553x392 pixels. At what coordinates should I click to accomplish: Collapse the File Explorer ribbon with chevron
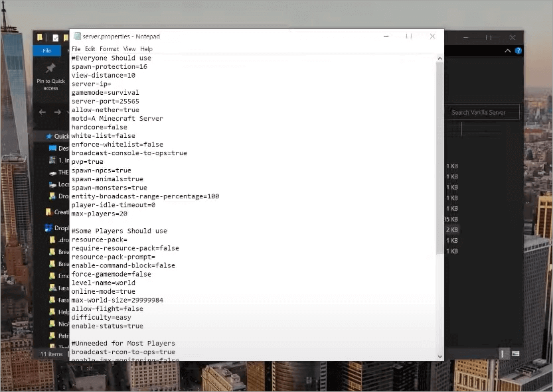pos(508,50)
